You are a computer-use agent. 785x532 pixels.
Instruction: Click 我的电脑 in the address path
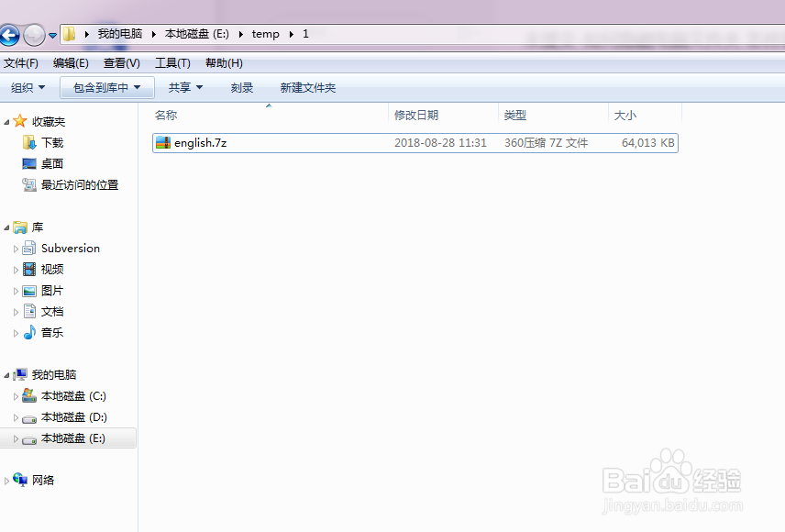point(120,34)
